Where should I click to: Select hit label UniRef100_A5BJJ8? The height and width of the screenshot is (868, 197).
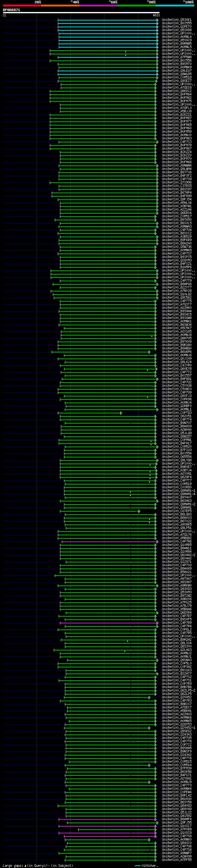click(x=176, y=111)
